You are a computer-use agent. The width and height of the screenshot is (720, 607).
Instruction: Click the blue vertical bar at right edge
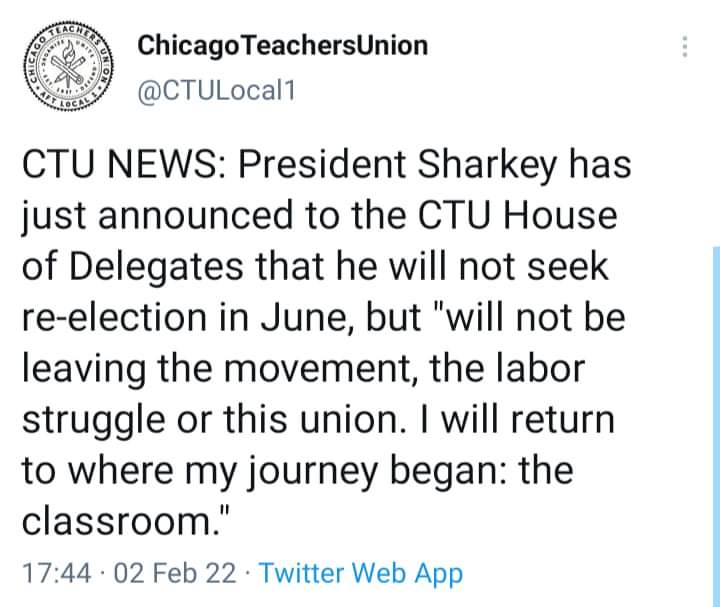[x=716, y=427]
